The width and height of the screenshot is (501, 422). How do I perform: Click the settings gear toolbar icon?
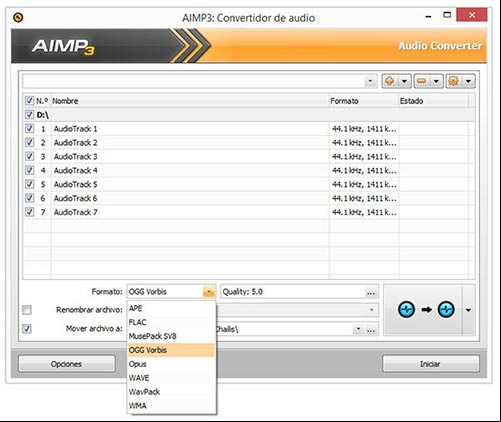pyautogui.click(x=454, y=81)
